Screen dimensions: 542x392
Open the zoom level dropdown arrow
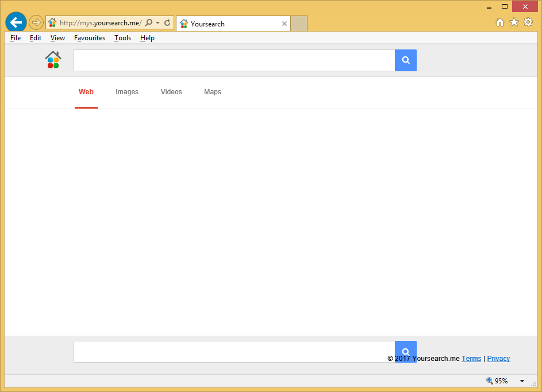(x=522, y=381)
